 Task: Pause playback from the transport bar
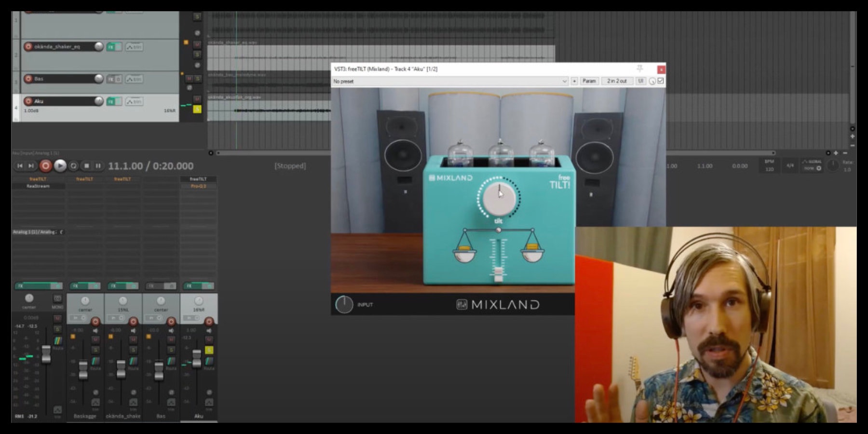coord(98,166)
